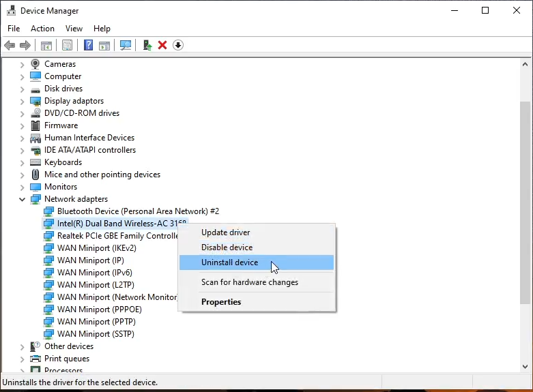Click the Back arrow toolbar icon

coord(10,45)
